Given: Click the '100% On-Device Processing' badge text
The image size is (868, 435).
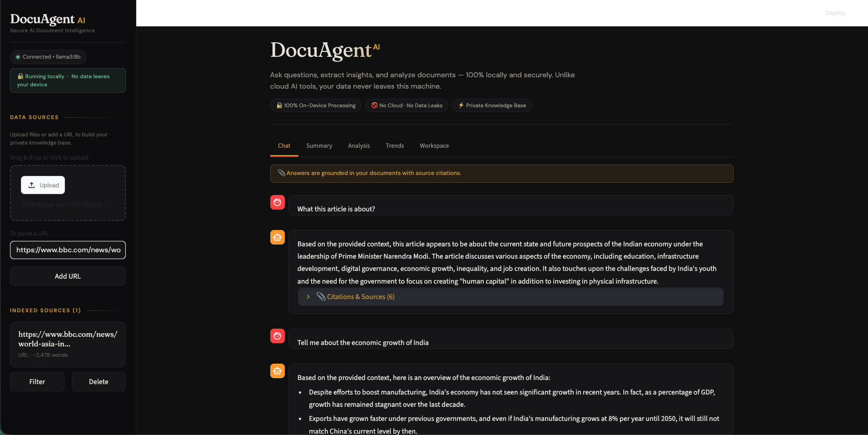Looking at the screenshot, I should click(x=320, y=105).
